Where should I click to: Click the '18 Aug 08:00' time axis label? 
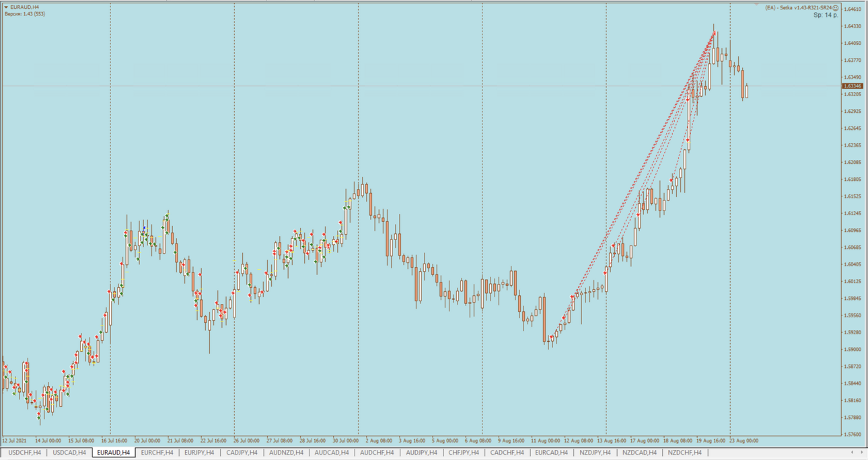[x=678, y=441]
